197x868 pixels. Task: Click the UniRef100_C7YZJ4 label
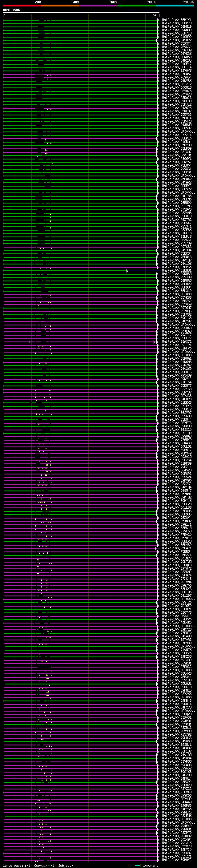coord(176,135)
